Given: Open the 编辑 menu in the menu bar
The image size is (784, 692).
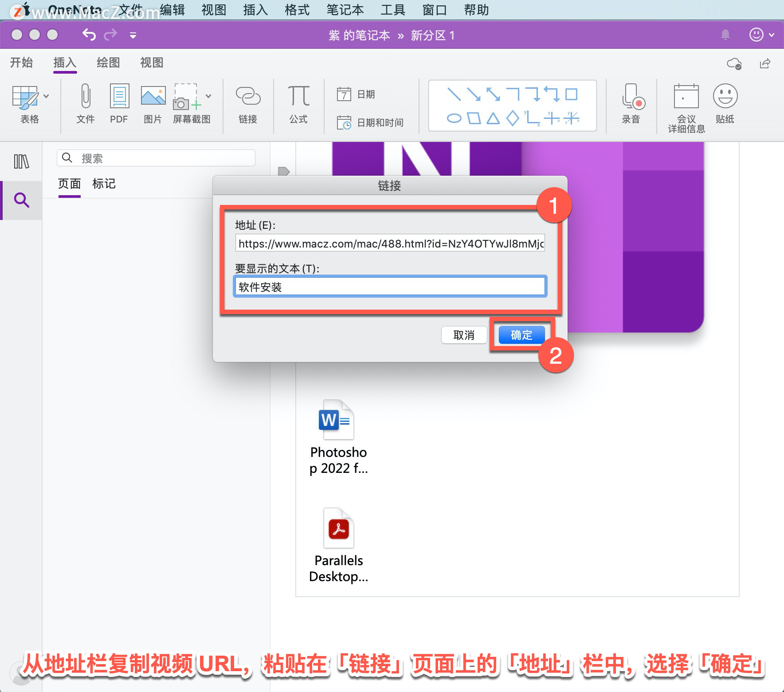Looking at the screenshot, I should coord(172,10).
